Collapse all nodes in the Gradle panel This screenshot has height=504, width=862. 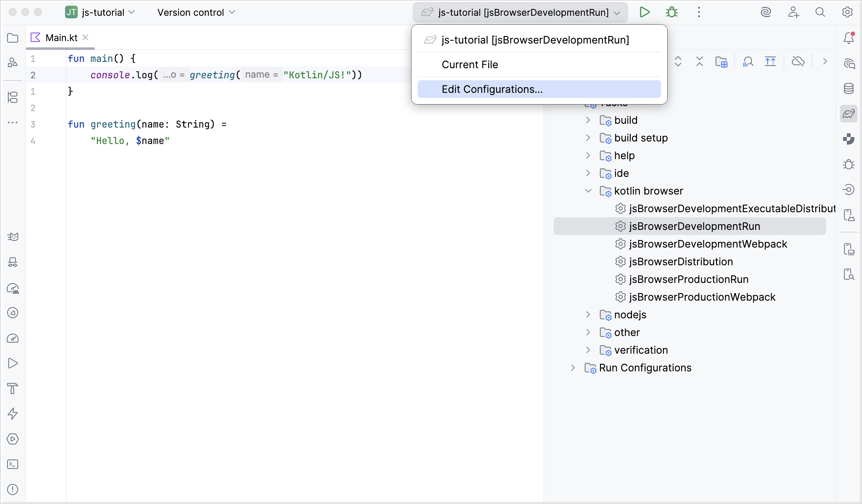click(x=700, y=62)
